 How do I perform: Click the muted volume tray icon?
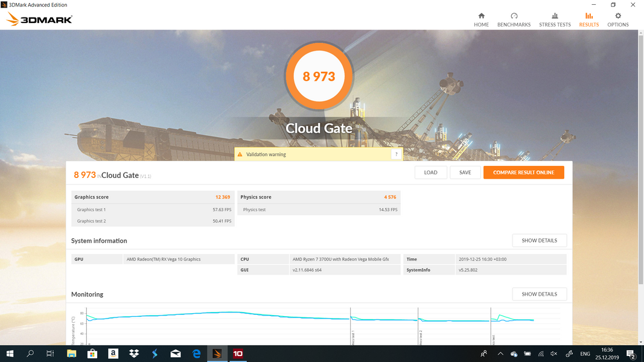[x=554, y=354]
